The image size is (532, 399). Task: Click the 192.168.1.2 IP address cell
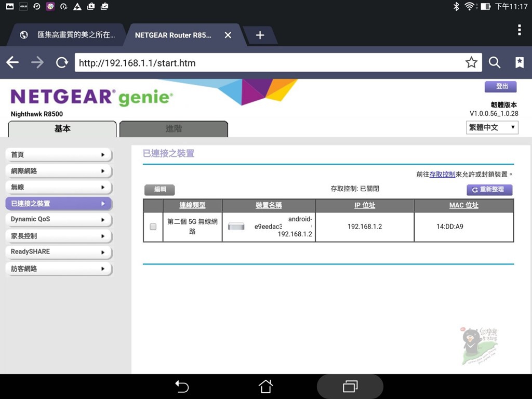(365, 227)
